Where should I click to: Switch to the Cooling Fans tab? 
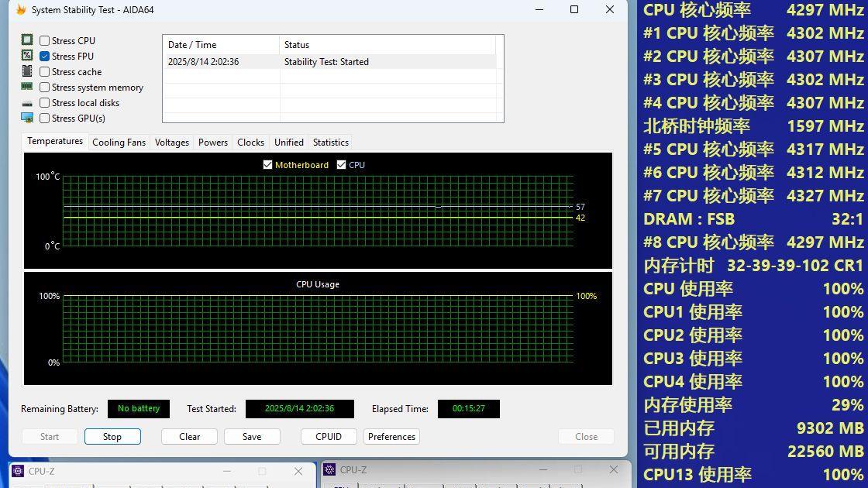pyautogui.click(x=119, y=143)
